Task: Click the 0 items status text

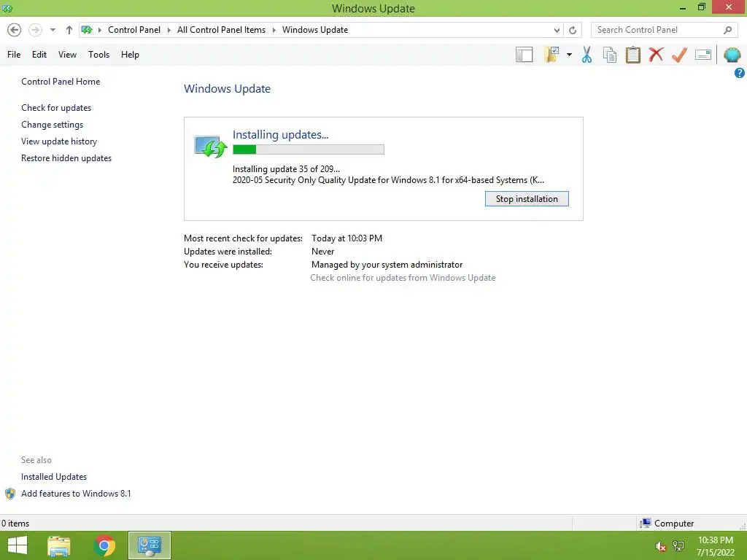Action: click(15, 524)
